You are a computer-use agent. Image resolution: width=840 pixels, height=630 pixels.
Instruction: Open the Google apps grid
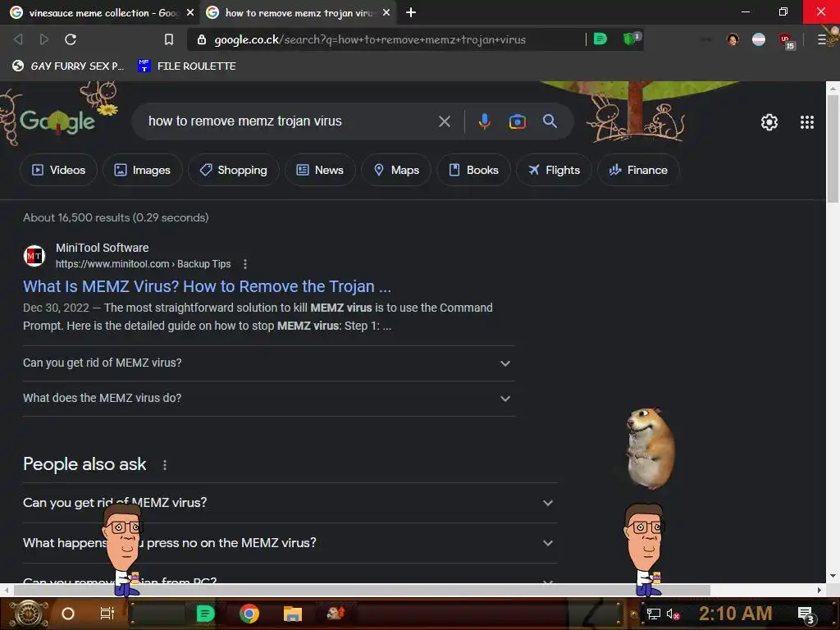coord(807,122)
